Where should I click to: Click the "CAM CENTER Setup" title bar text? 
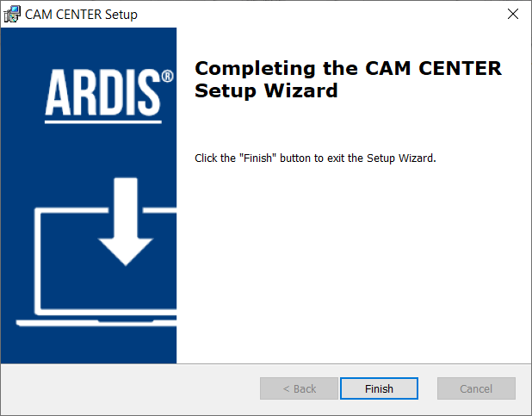pyautogui.click(x=81, y=15)
